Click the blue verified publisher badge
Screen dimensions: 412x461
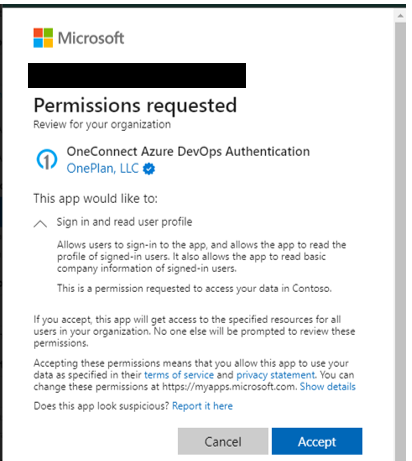pyautogui.click(x=149, y=169)
